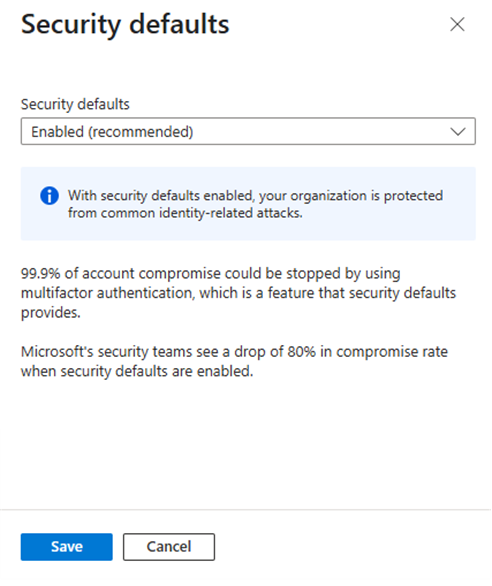Select the 'Enabled (recommended)' text value
Viewport: 492px width, 586px height.
coord(112,132)
